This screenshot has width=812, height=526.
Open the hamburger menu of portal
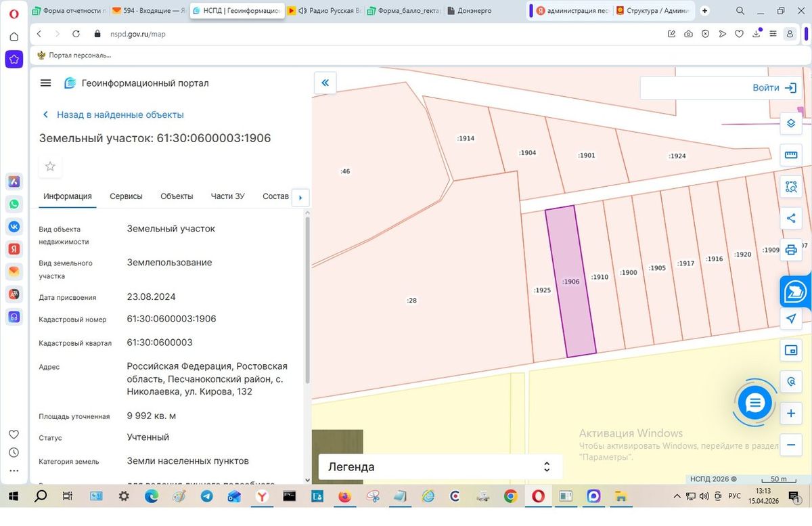[46, 83]
